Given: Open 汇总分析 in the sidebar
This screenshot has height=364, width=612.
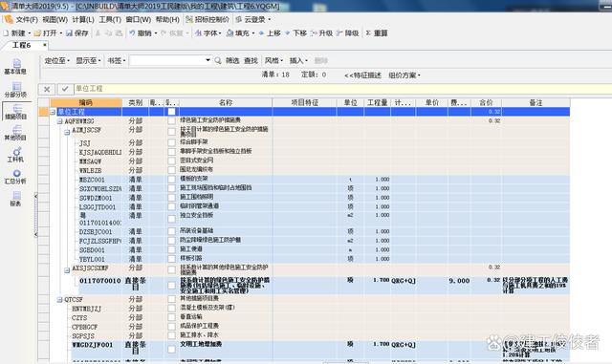Looking at the screenshot, I should 15,177.
